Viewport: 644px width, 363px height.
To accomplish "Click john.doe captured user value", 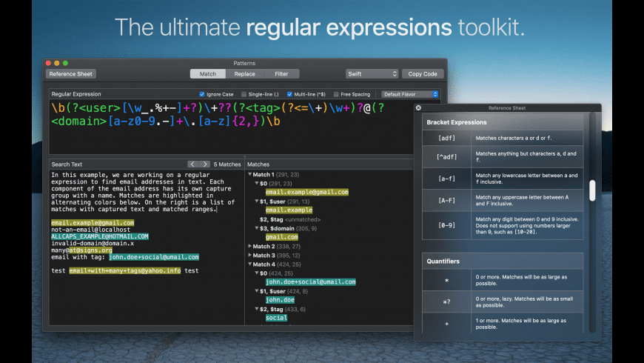I will (x=280, y=300).
